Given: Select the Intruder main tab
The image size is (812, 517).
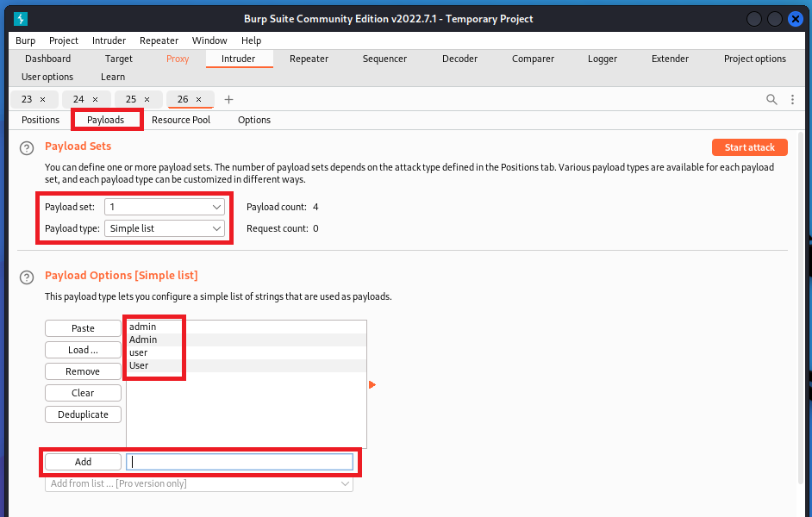Looking at the screenshot, I should point(238,59).
